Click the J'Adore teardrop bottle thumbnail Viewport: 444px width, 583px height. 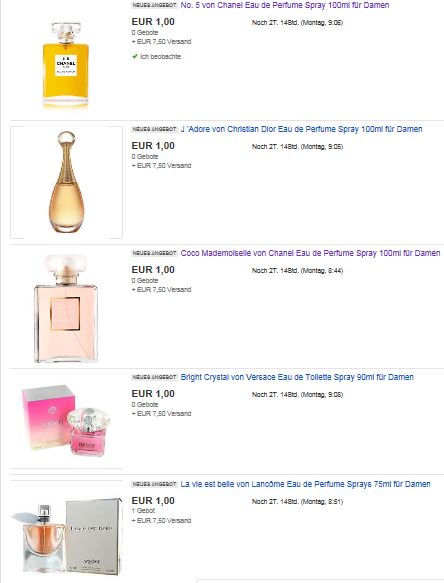(67, 182)
